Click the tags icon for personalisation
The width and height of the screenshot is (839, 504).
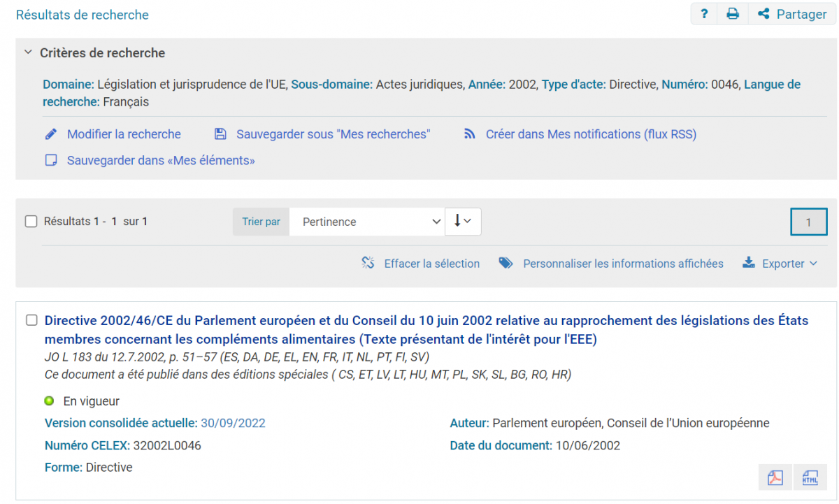(x=505, y=264)
